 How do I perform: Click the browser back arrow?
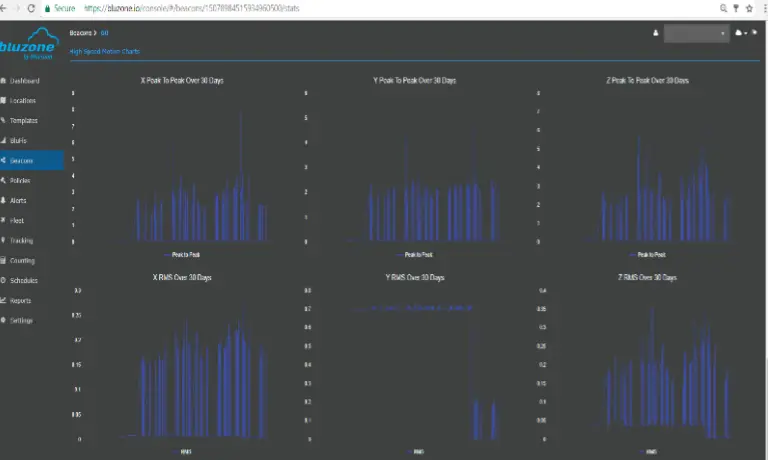[x=3, y=8]
